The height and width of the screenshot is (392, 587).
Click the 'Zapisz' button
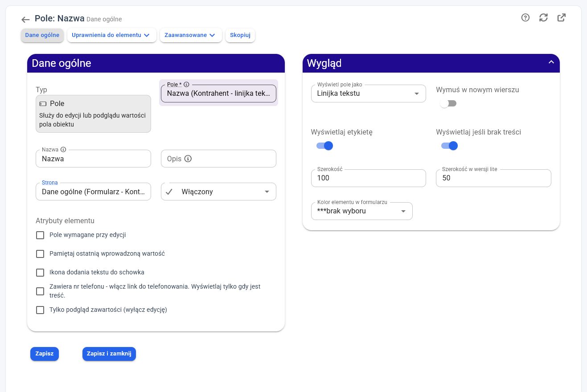[x=45, y=354]
